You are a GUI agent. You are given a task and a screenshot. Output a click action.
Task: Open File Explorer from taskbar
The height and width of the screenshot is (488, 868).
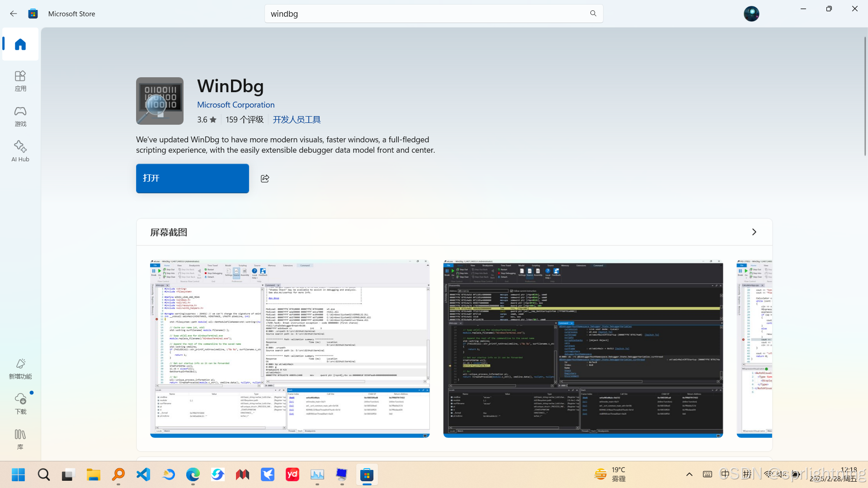pyautogui.click(x=94, y=474)
